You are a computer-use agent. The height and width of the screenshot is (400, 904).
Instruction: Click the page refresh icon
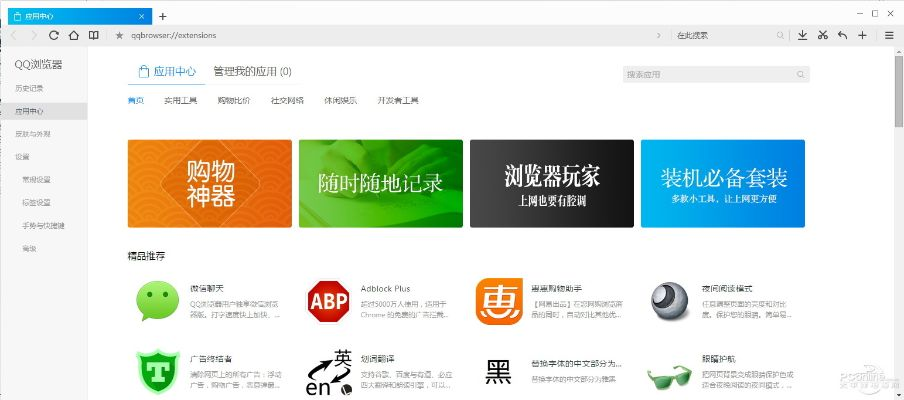tap(54, 35)
